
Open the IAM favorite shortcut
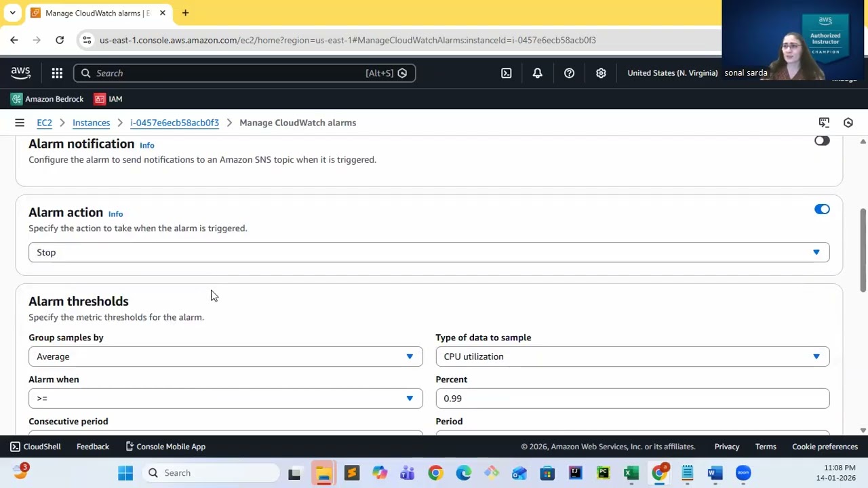[x=108, y=99]
